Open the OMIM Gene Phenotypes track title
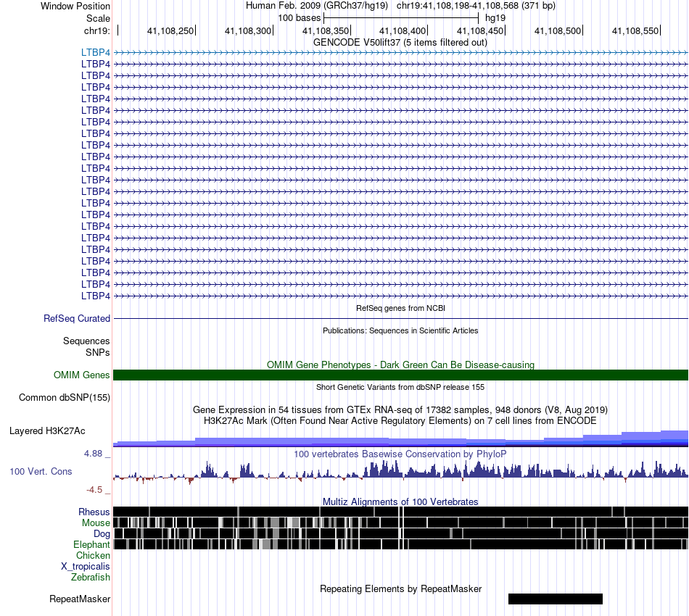The width and height of the screenshot is (689, 616). (x=400, y=365)
